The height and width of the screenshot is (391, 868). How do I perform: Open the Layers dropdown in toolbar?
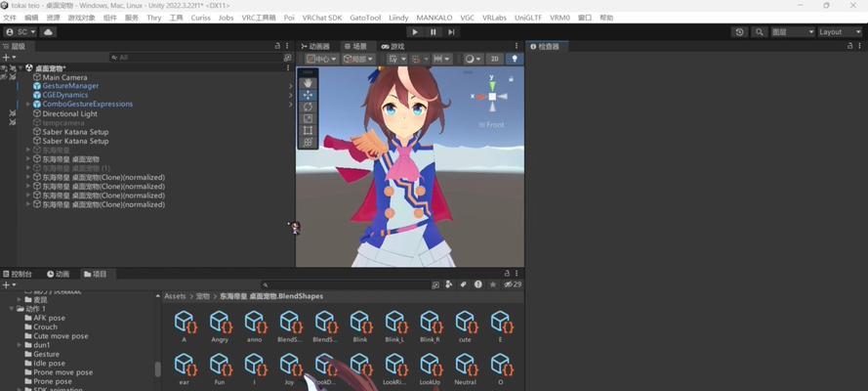coord(793,32)
